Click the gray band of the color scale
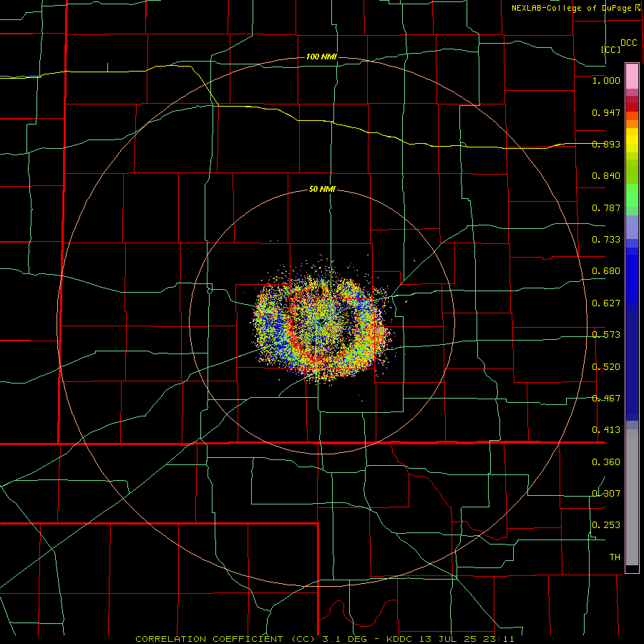The width and height of the screenshot is (644, 644). tap(632, 497)
